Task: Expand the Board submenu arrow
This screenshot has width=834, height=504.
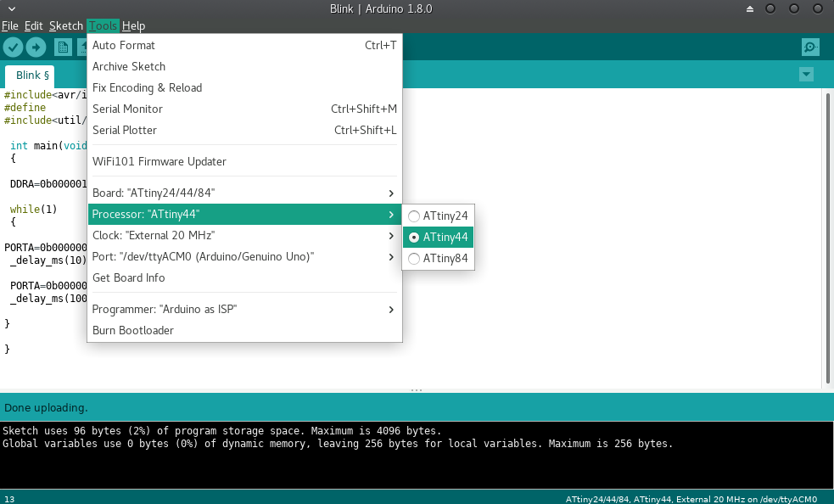Action: pos(391,193)
